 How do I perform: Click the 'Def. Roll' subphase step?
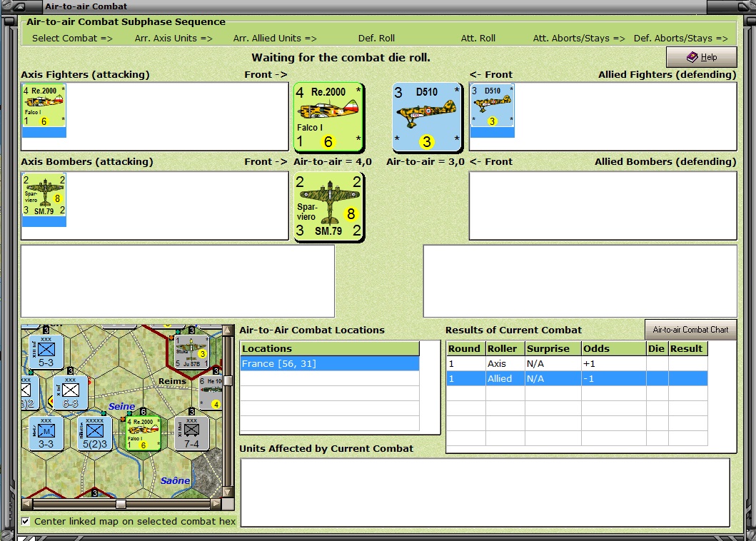point(376,38)
